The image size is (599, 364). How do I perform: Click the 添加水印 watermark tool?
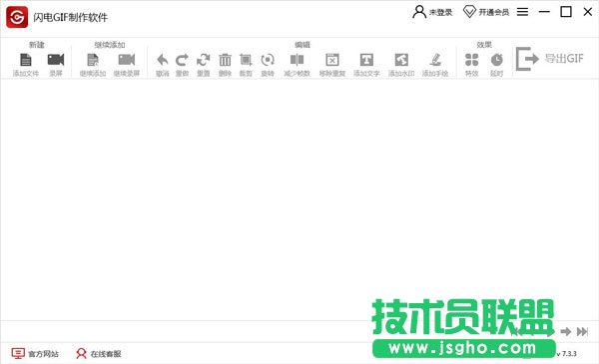coord(401,60)
